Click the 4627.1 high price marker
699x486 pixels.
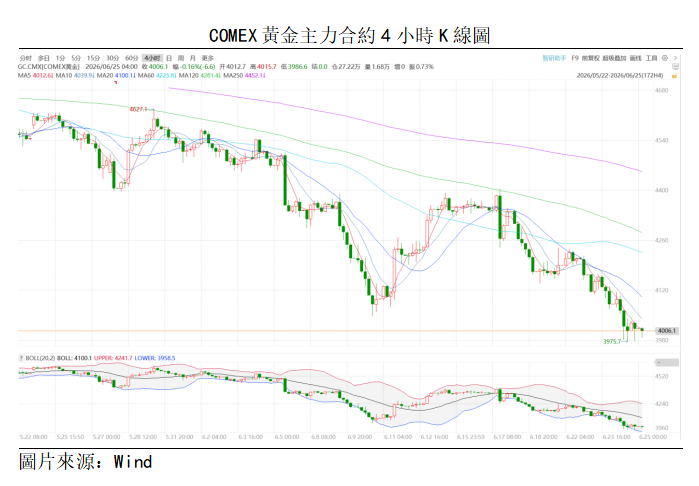pyautogui.click(x=139, y=109)
